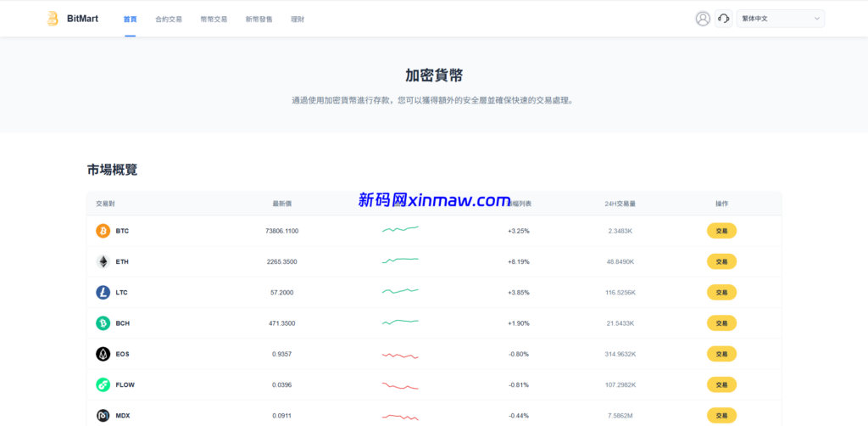Click the 交易 button for FLOW
Screen dimensions: 868x426
(x=721, y=384)
